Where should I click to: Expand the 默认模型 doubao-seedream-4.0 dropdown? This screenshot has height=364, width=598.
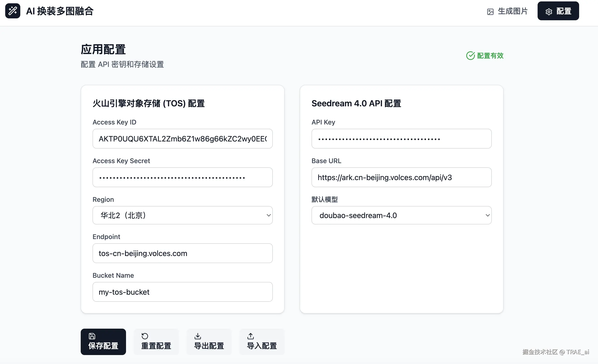pos(401,215)
